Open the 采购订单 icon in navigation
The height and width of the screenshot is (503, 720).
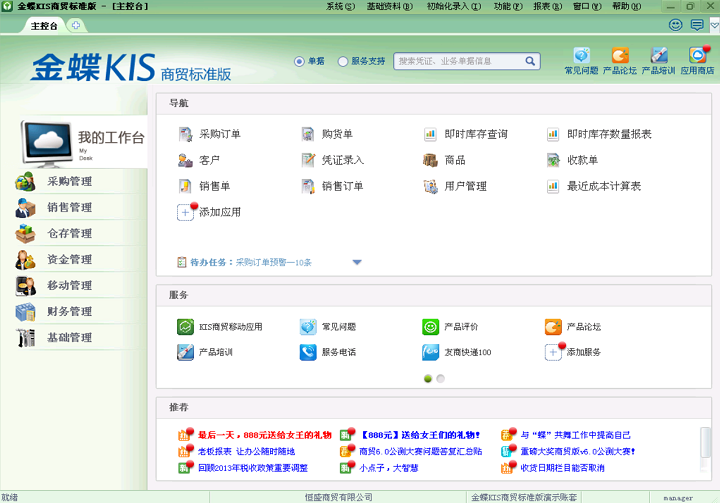tap(185, 134)
